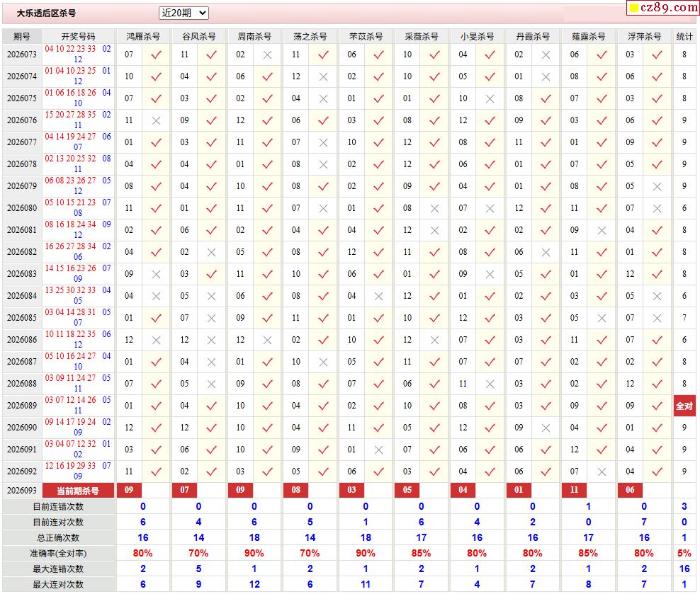700x594 pixels.
Task: Click the 统计 column header
Action: (684, 37)
